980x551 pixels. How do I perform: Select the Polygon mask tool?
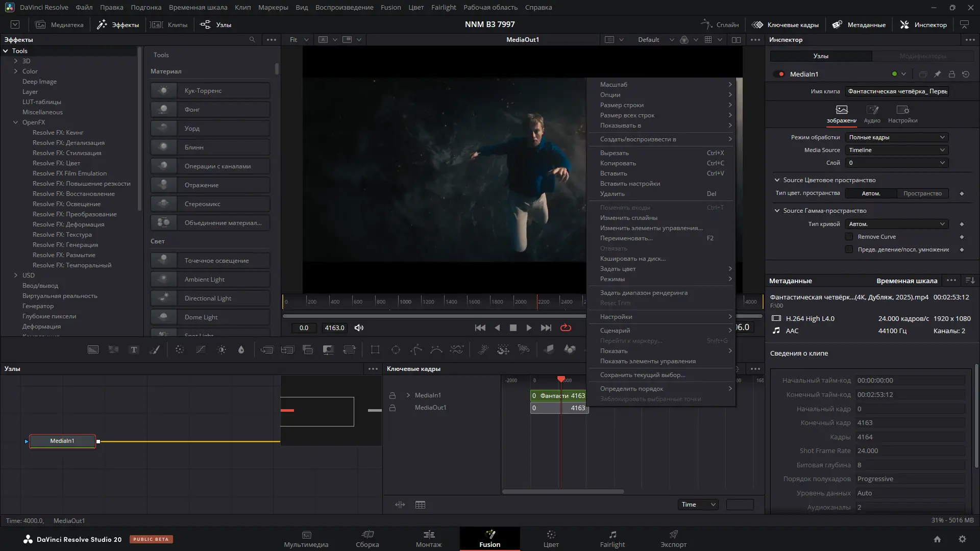coord(416,349)
